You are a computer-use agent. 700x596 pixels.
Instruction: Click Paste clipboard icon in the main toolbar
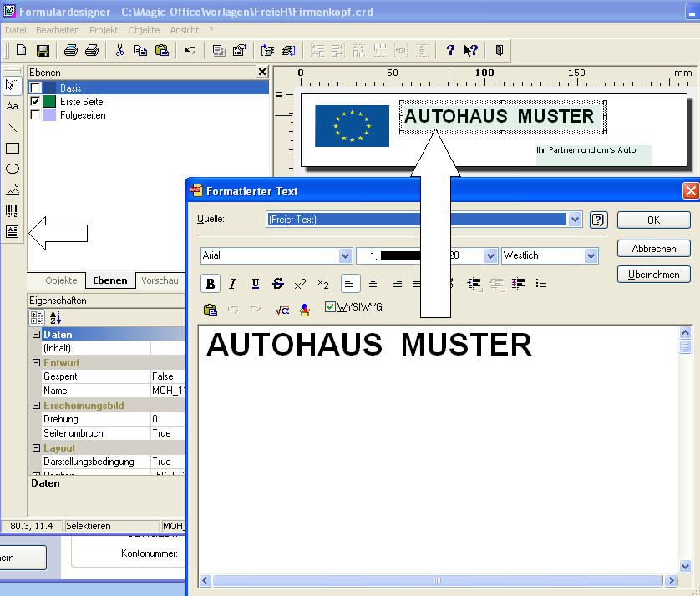[161, 50]
